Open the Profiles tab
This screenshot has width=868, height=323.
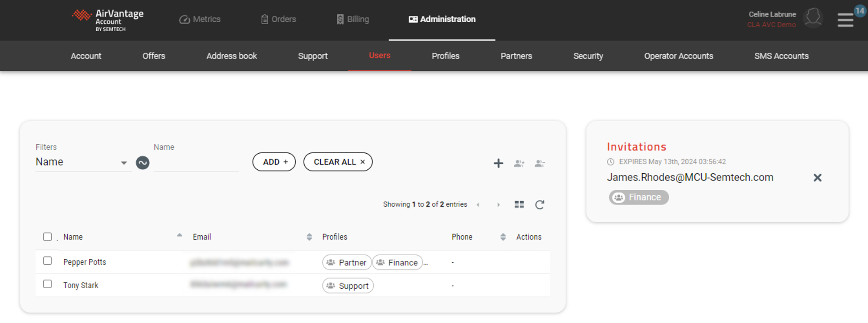[x=445, y=56]
